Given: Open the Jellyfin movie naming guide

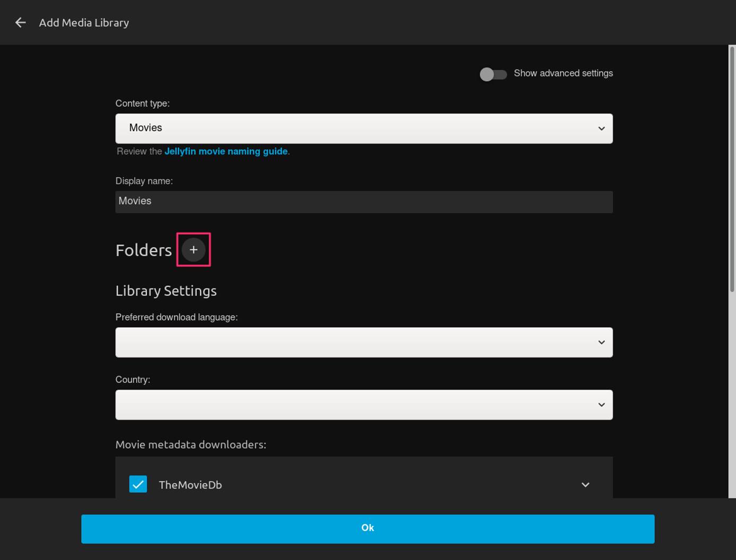Looking at the screenshot, I should click(226, 151).
